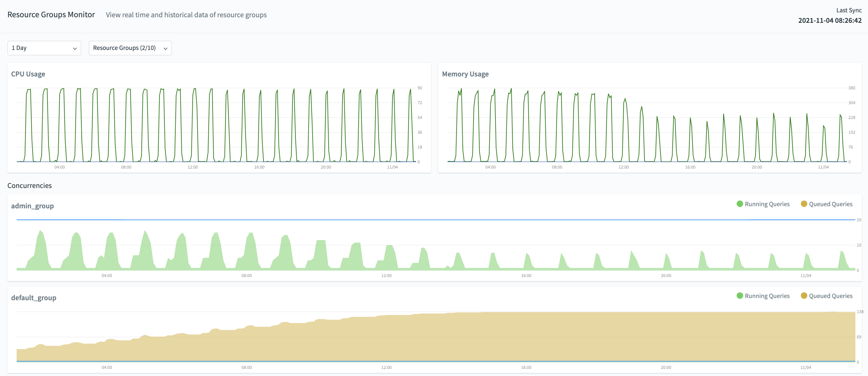Click the Resource Groups Monitor page title
This screenshot has height=376, width=868.
click(x=51, y=15)
